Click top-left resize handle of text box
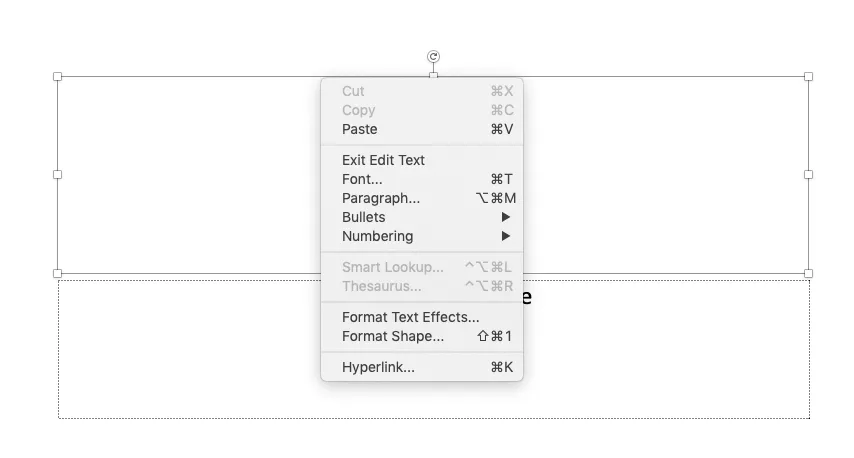 57,76
